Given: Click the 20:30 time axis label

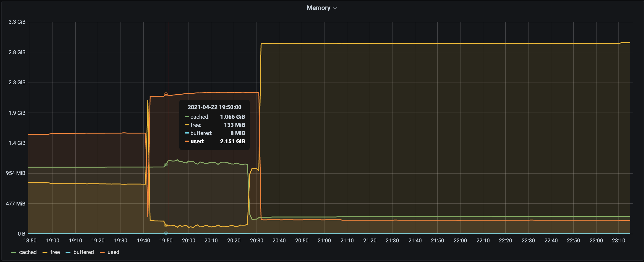Looking at the screenshot, I should [257, 241].
